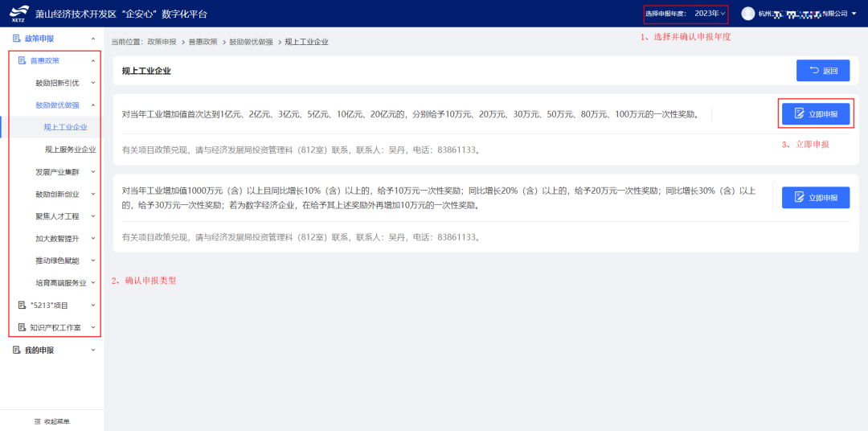Click the policy text about 工业增加值1000万元
This screenshot has height=431, width=868.
439,198
